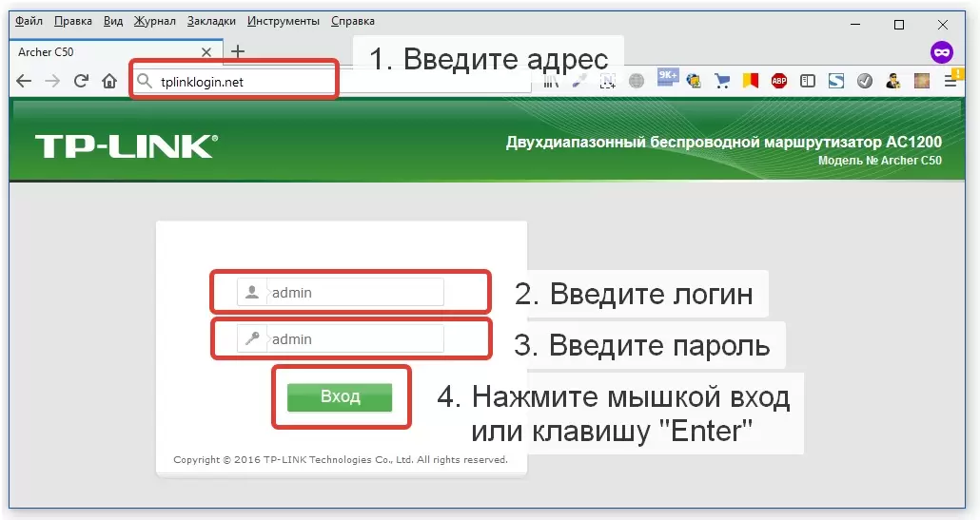The height and width of the screenshot is (520, 980).
Task: Open the Adblock Plus ABP icon
Action: tap(778, 81)
